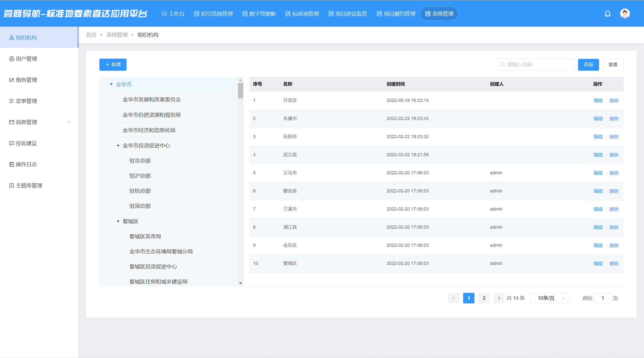Switch to the 工作台 top tab
Image resolution: width=644 pixels, height=358 pixels.
pos(173,14)
